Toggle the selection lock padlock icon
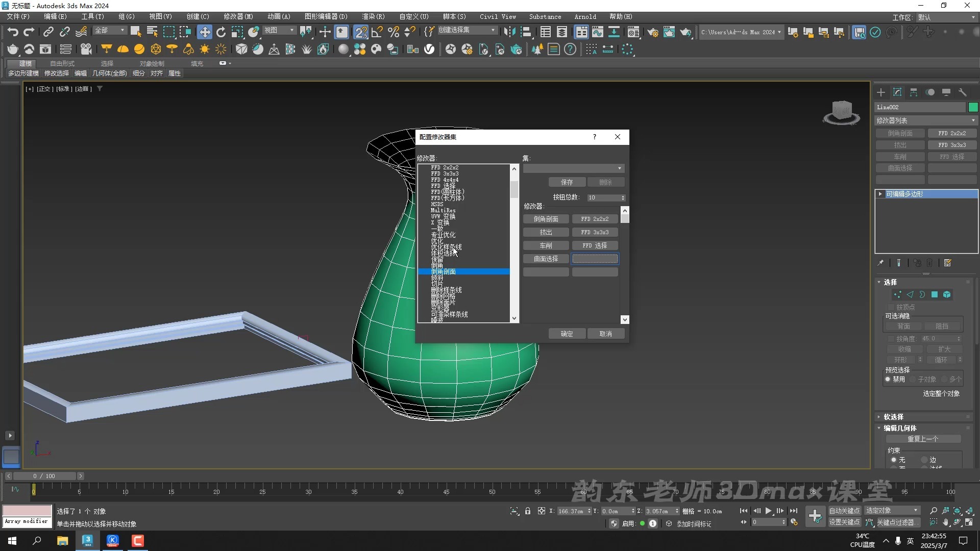Image resolution: width=980 pixels, height=551 pixels. [528, 511]
